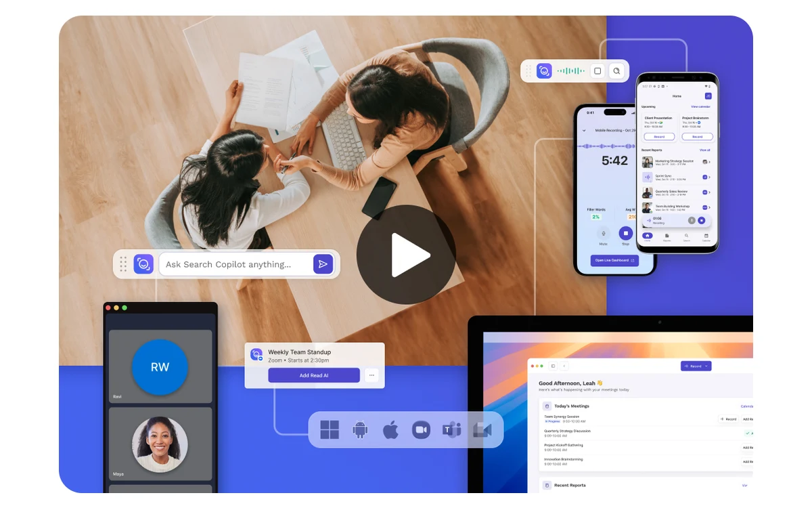Click the back arrow in laptop app toolbar
Screen dimensions: 812x508
coord(566,366)
